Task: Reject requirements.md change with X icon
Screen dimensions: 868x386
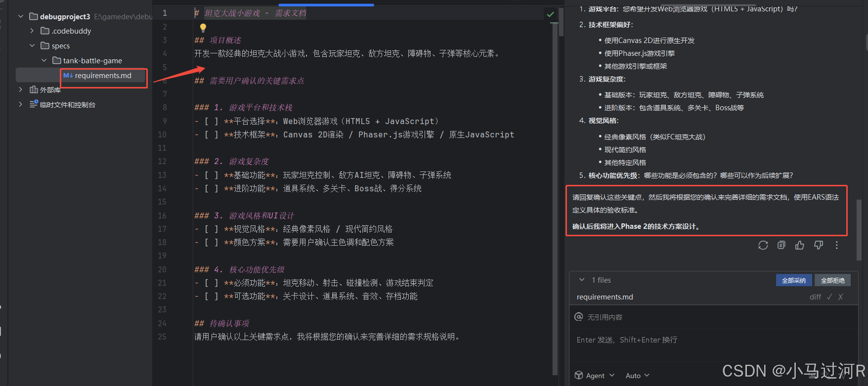Action: pos(840,297)
